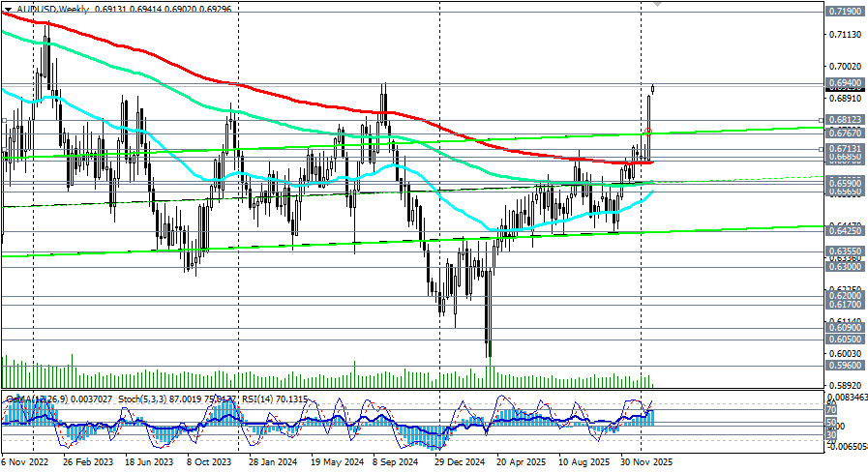The height and width of the screenshot is (473, 868).
Task: Click the small square handle on left edge
Action: 4,121
